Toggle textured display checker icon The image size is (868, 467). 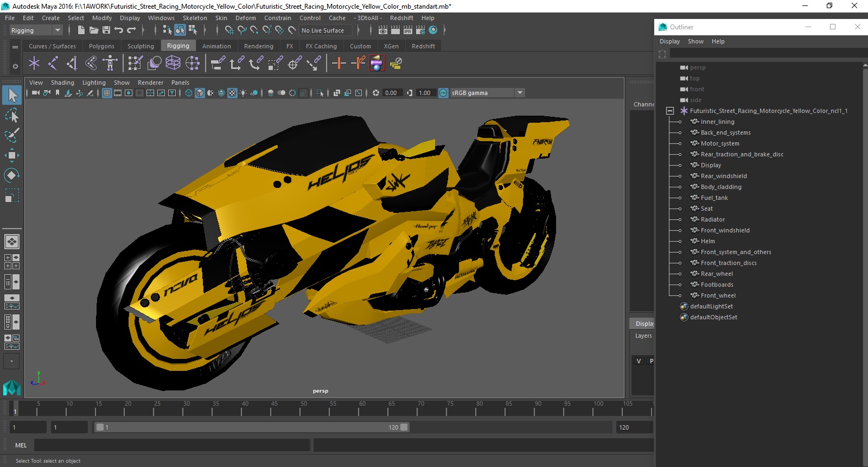tap(232, 93)
